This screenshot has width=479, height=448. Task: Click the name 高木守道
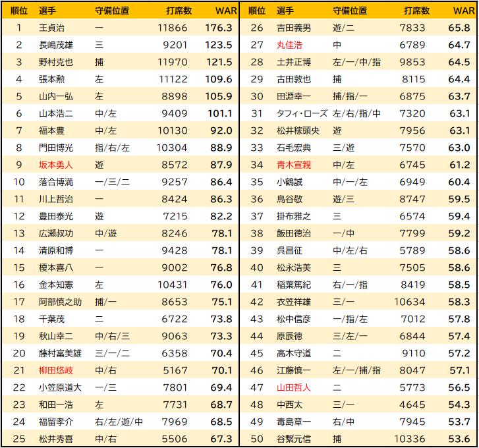pos(294,352)
